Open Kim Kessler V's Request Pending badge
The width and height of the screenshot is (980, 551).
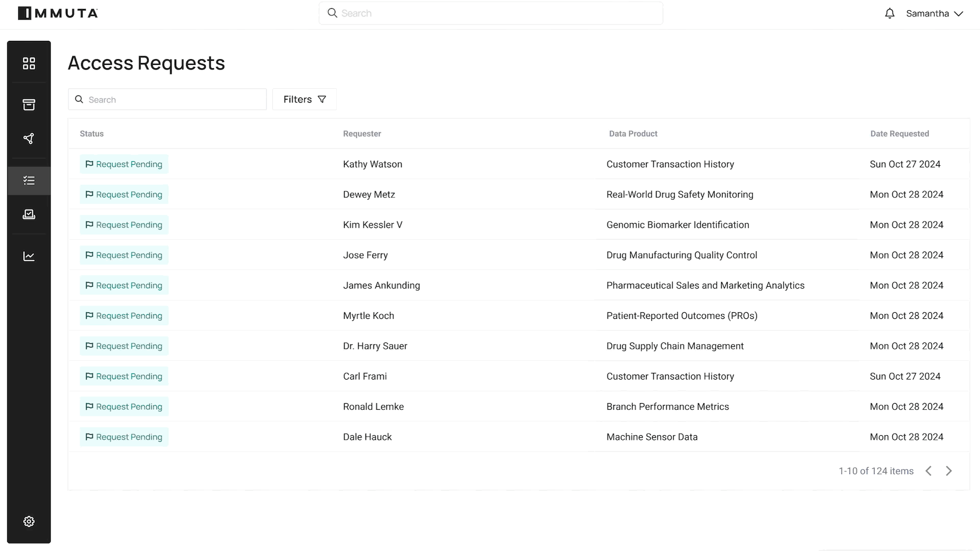[x=124, y=225]
